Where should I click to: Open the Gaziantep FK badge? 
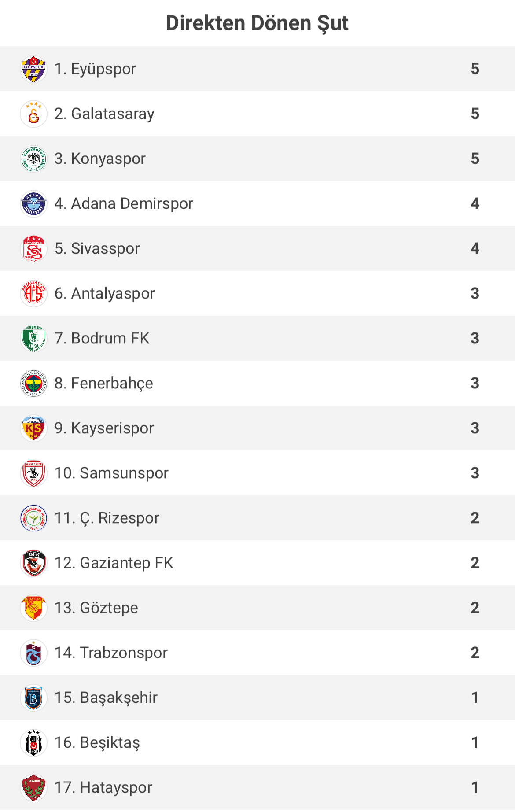coord(33,563)
